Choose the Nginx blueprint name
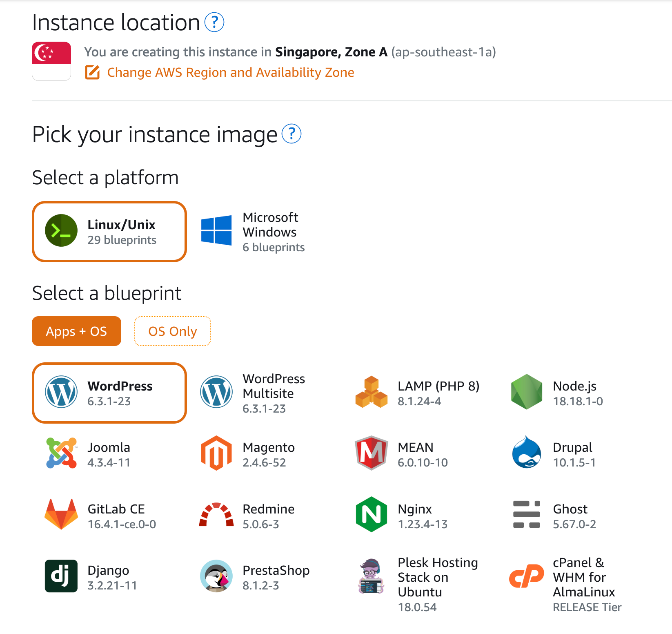Screen dimensions: 672x634 [x=415, y=509]
